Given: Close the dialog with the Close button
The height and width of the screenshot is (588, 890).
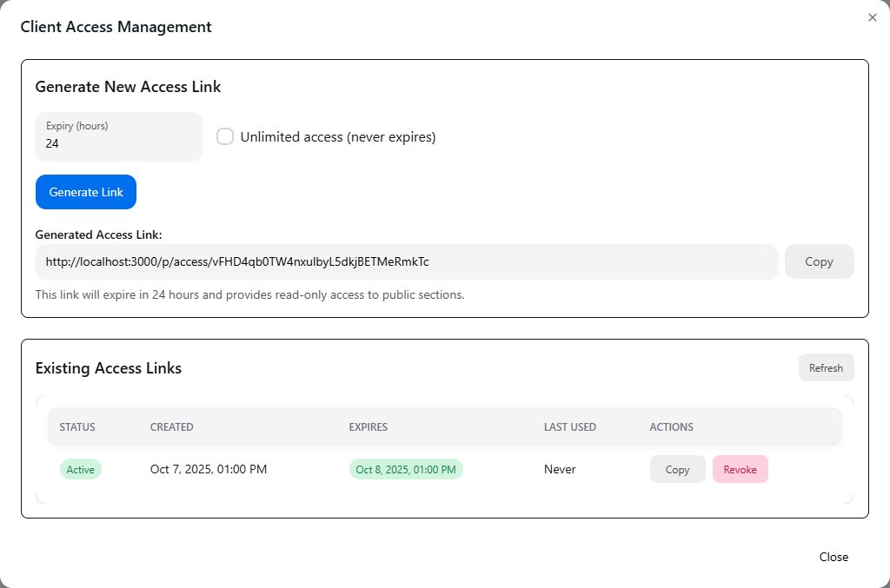Looking at the screenshot, I should pos(833,557).
